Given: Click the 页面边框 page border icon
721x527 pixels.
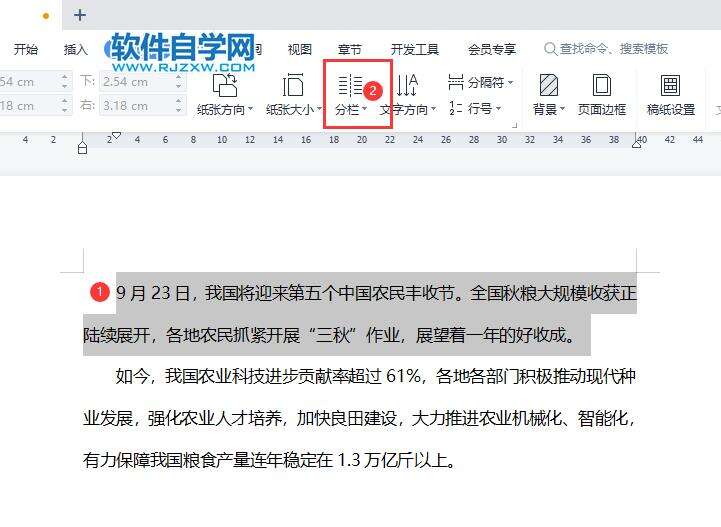Looking at the screenshot, I should coord(601,86).
